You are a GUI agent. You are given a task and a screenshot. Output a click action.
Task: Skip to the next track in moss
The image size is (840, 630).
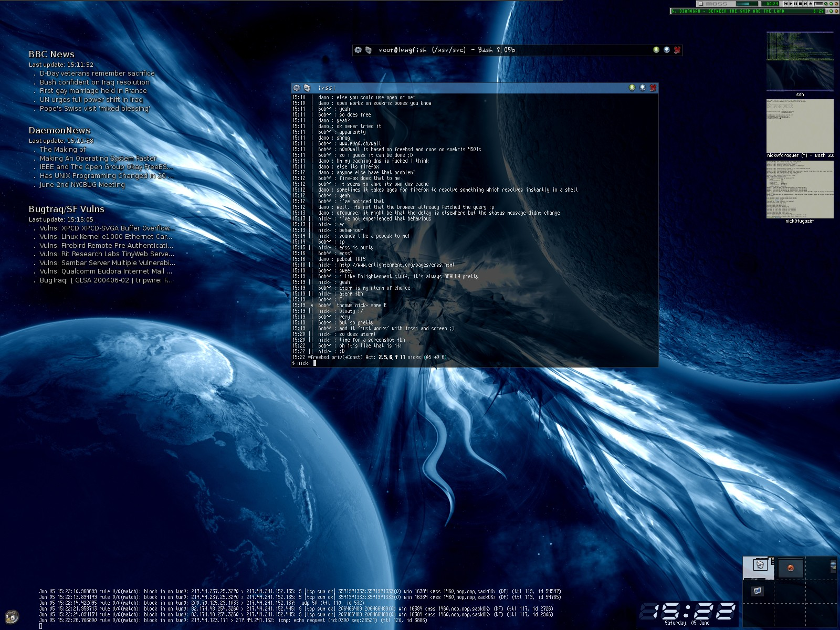[x=805, y=4]
